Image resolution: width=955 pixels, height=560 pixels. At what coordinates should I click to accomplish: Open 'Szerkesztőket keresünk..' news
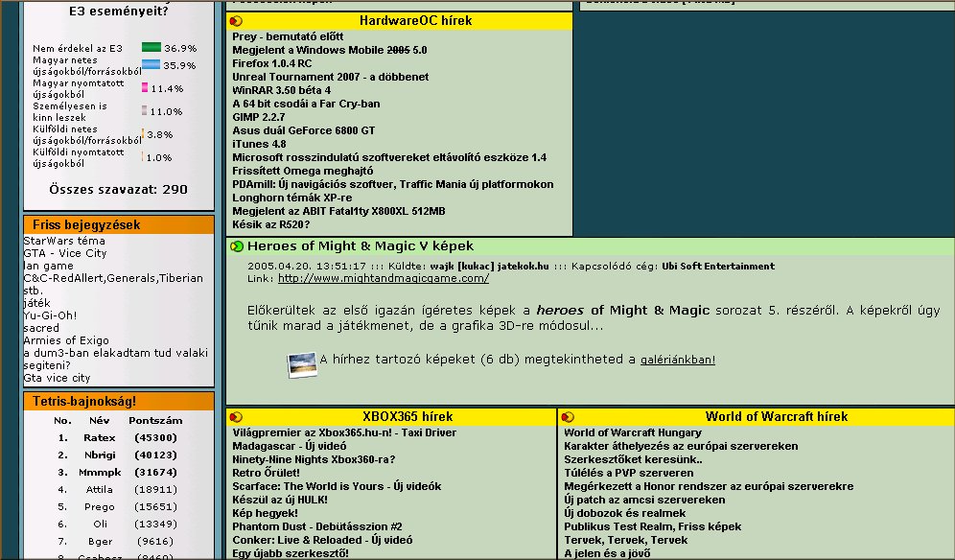click(x=634, y=459)
